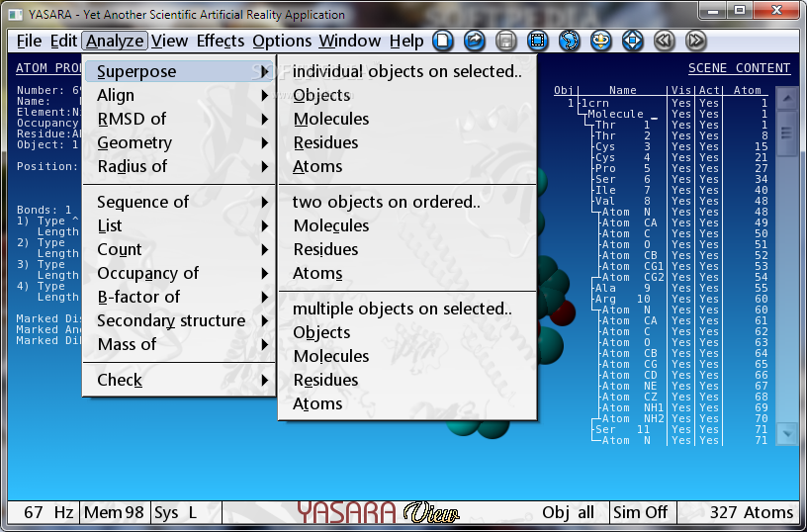Open the File menu
This screenshot has width=807, height=532.
pos(29,41)
